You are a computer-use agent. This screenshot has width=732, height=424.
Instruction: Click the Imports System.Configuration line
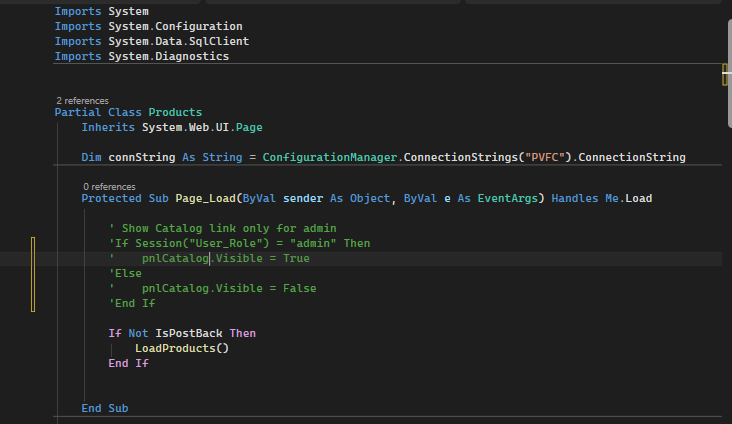coord(148,26)
